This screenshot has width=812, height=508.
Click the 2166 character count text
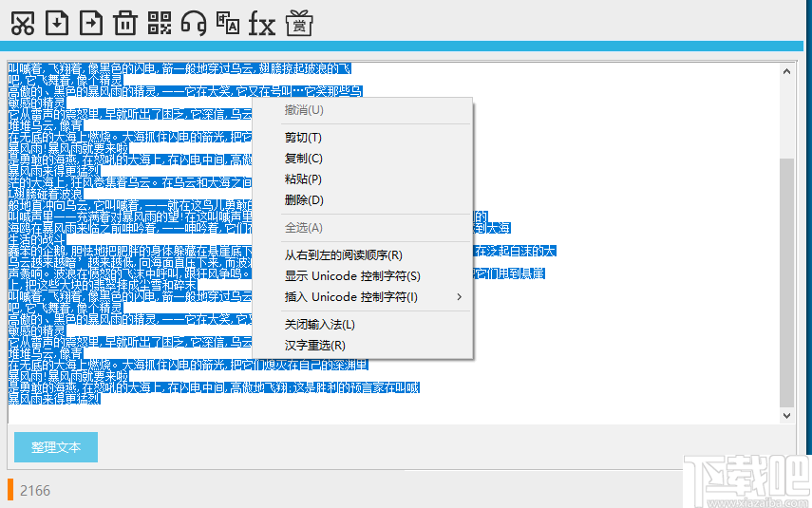[x=35, y=490]
